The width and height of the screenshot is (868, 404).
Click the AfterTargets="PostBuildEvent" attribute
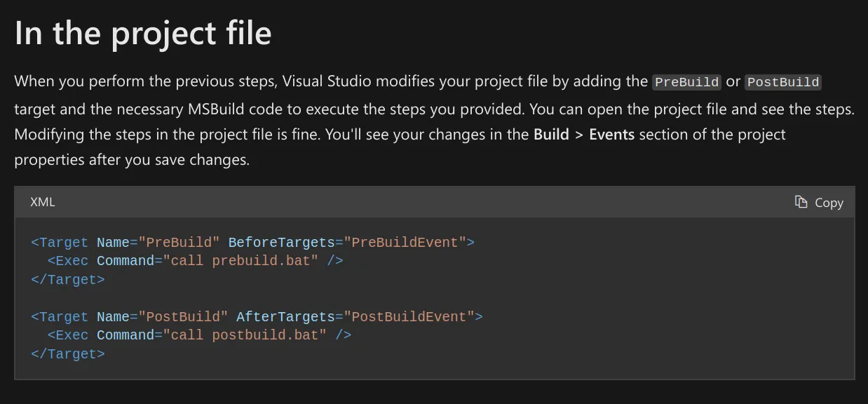[356, 316]
